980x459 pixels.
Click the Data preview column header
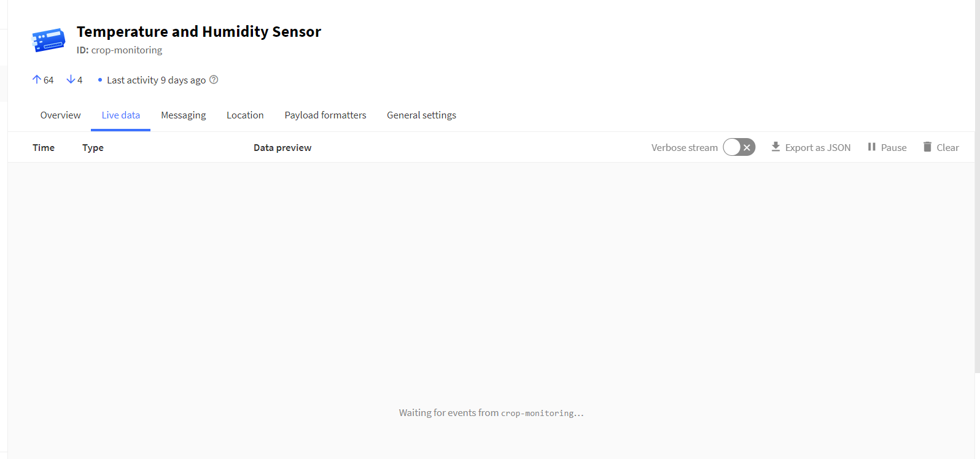[x=282, y=148]
